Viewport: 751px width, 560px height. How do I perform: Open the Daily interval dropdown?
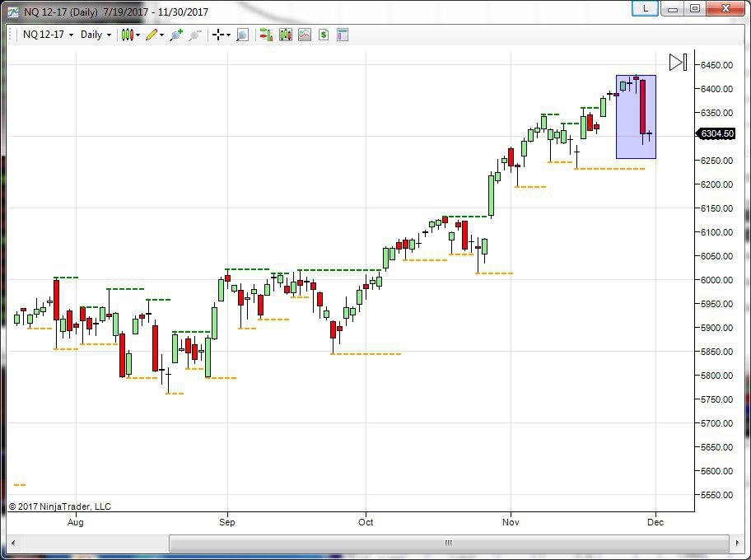pyautogui.click(x=96, y=35)
